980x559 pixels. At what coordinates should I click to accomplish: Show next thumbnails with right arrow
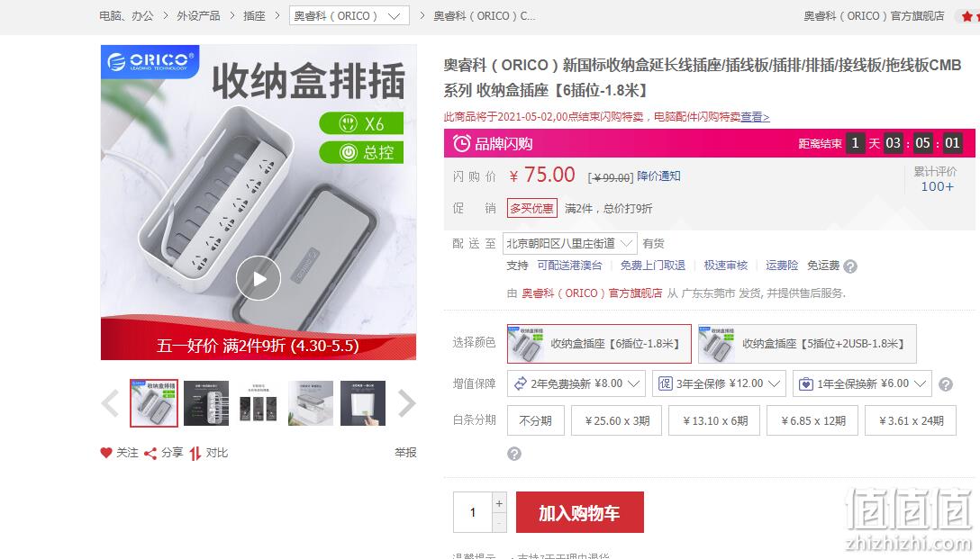pyautogui.click(x=406, y=403)
